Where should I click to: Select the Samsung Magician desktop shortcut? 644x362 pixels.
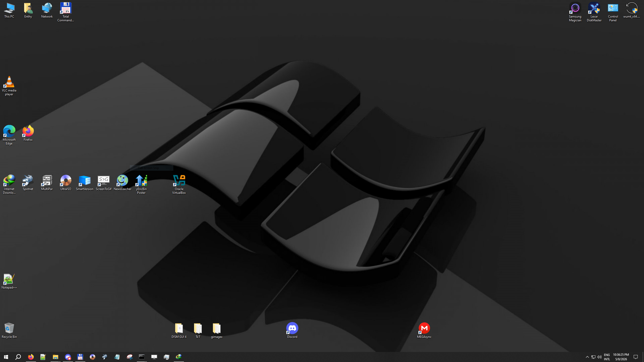coord(575,12)
